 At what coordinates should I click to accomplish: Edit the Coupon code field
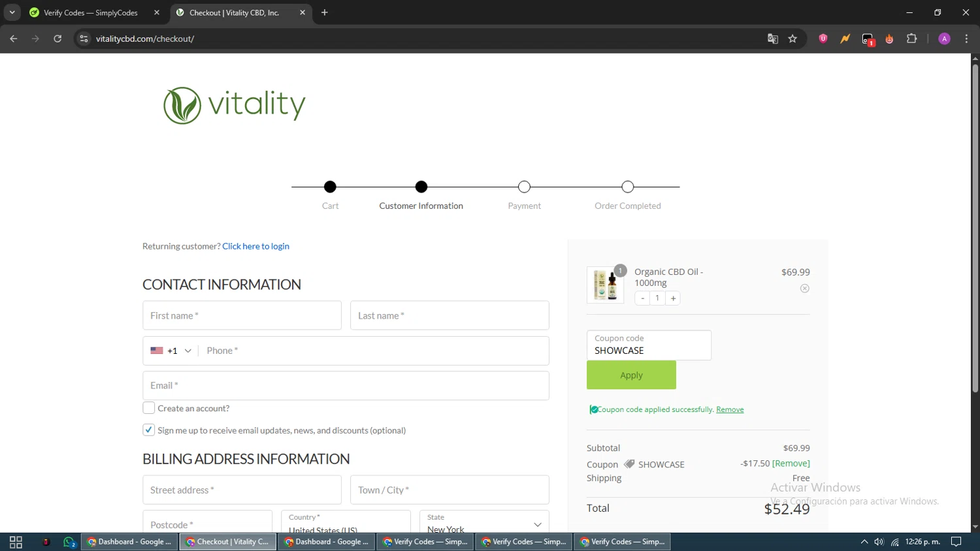coord(649,345)
